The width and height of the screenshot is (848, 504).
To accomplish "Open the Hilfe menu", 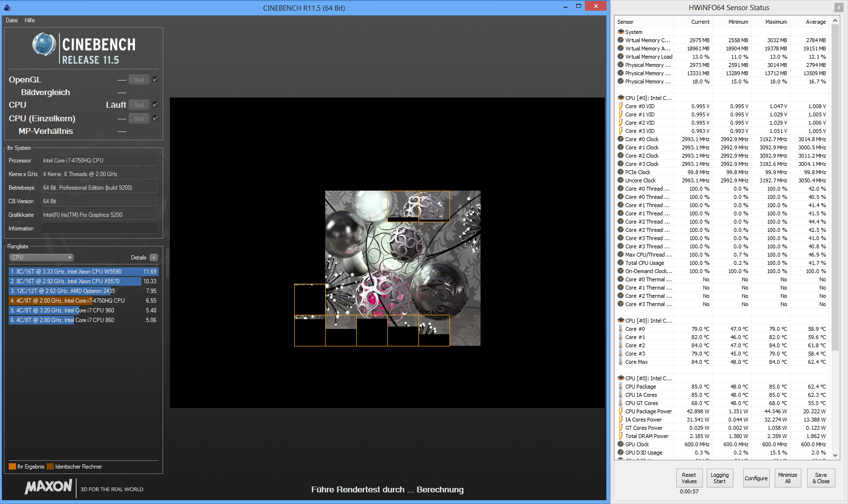I will (x=30, y=20).
